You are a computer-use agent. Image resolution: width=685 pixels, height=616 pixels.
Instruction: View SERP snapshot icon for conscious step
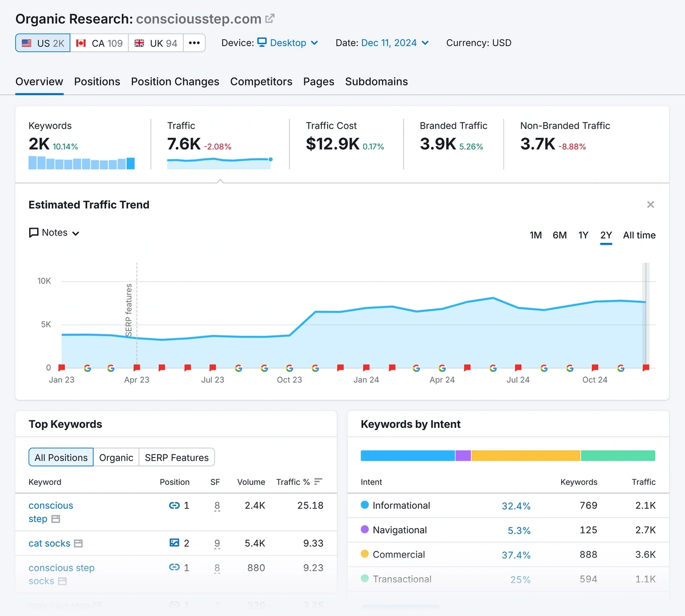click(x=55, y=519)
